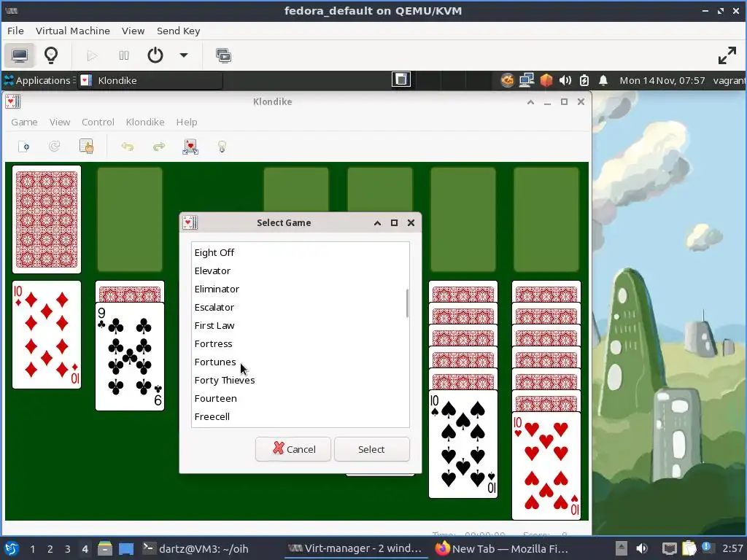Switch to host terminal dartz@VM3 window
Image resolution: width=747 pixels, height=560 pixels.
coord(196,548)
